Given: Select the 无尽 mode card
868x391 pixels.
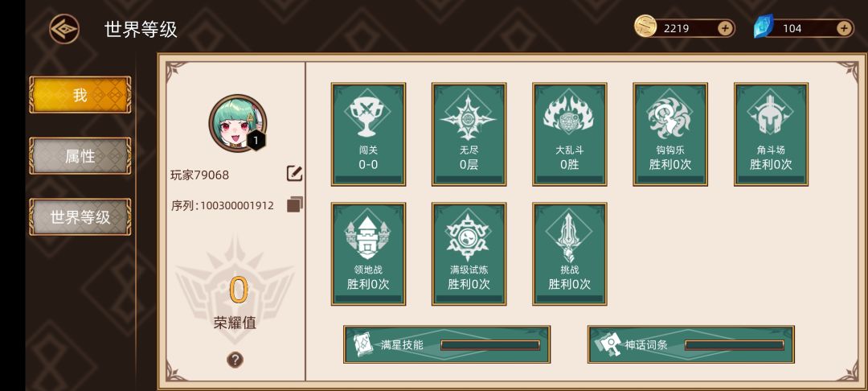Looking at the screenshot, I should 469,134.
